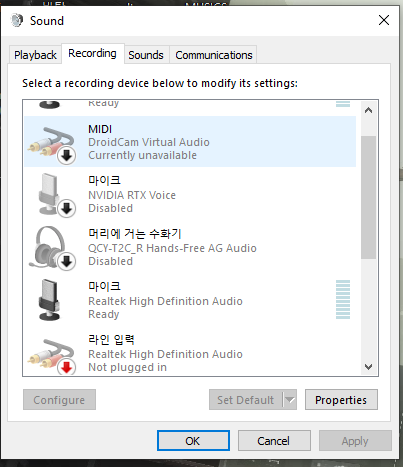Click the Sound speaker icon in title bar
This screenshot has height=467, width=403.
click(x=17, y=20)
